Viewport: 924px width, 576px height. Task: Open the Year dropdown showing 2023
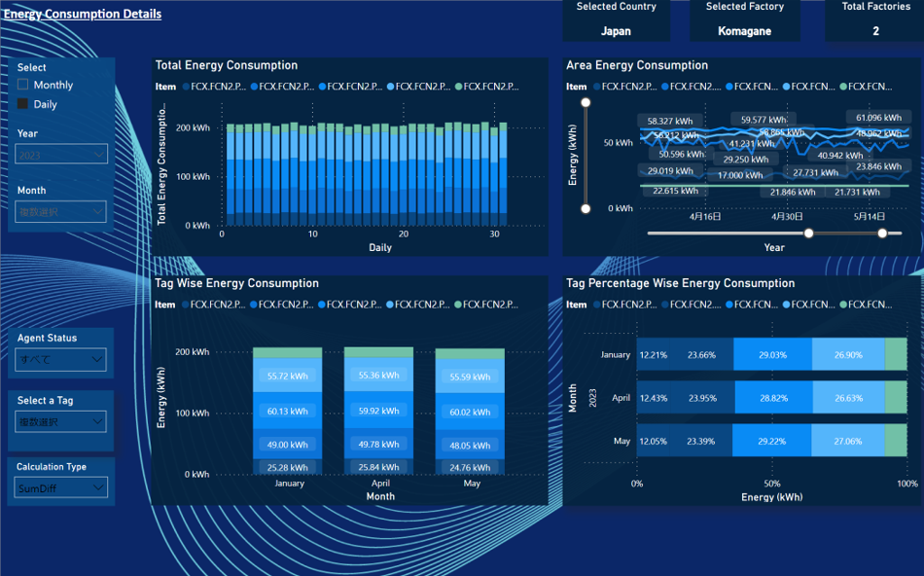(60, 154)
